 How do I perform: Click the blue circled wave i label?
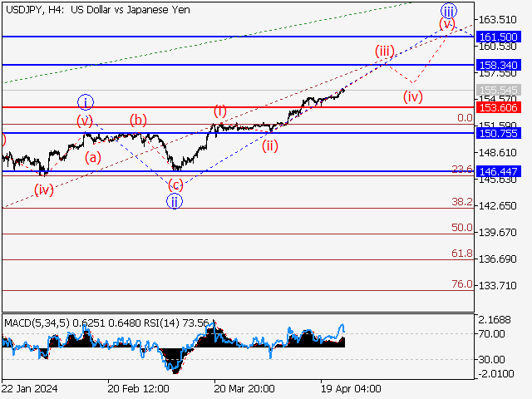86,102
